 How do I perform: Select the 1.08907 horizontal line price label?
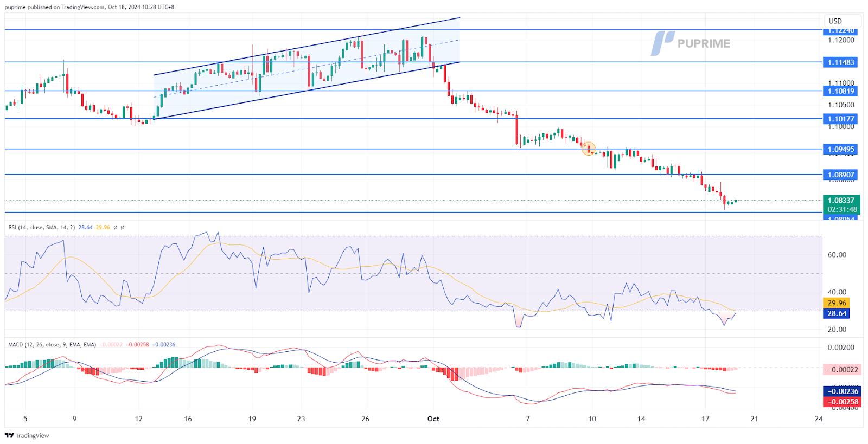pos(841,175)
